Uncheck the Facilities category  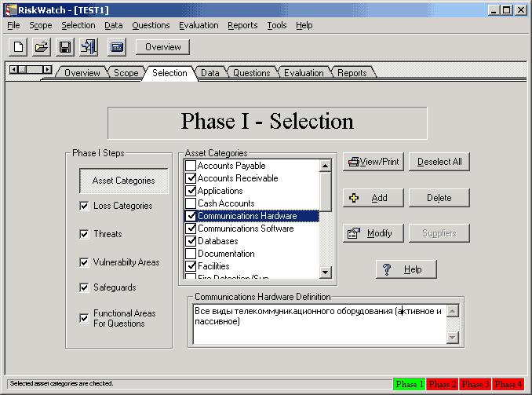pyautogui.click(x=191, y=266)
